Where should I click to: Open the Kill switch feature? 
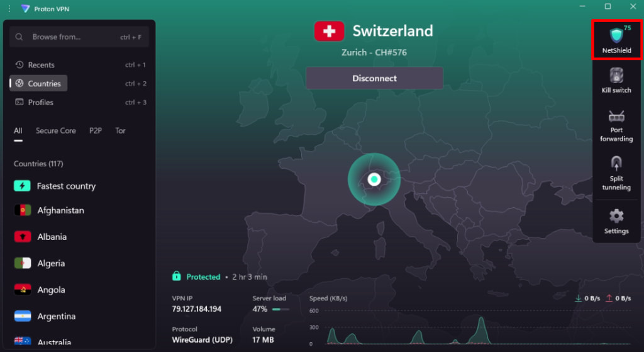[616, 81]
